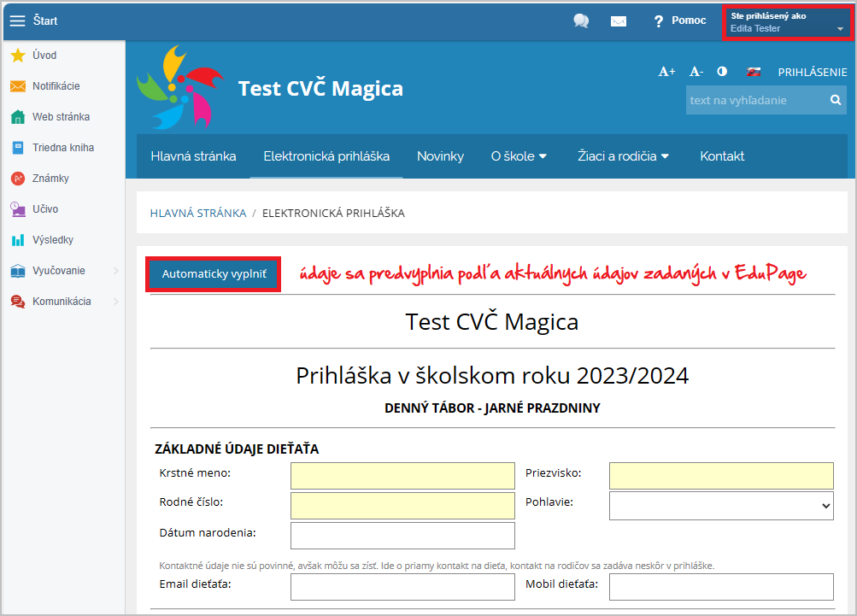Click the PRIHLÁSENIE link

click(x=813, y=72)
